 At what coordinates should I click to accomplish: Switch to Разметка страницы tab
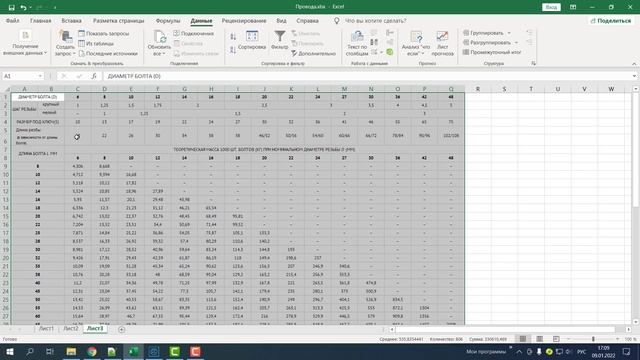tap(118, 20)
